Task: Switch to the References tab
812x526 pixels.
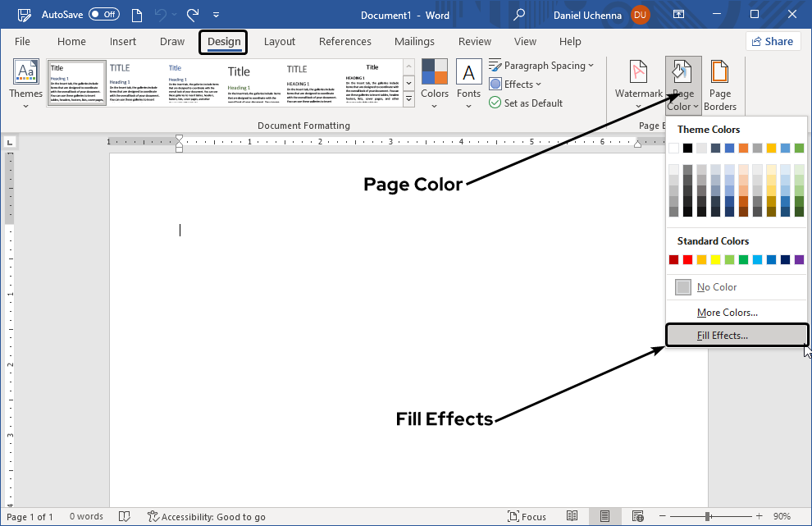Action: 344,41
